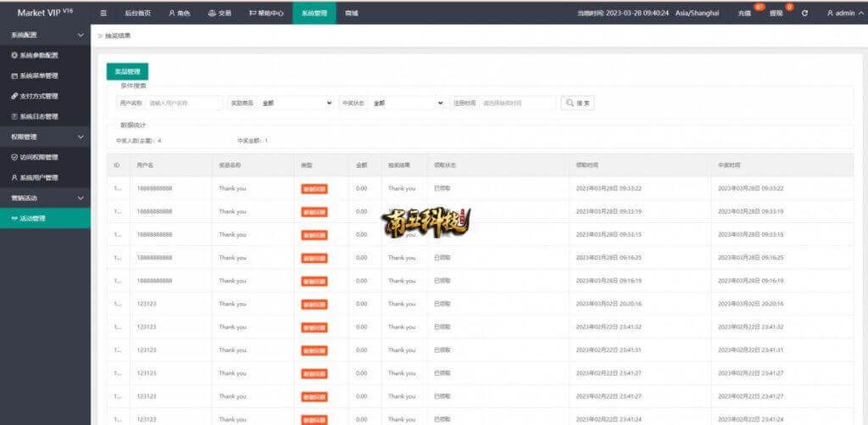
Task: Click the green 奖品管理 button
Action: click(x=127, y=72)
